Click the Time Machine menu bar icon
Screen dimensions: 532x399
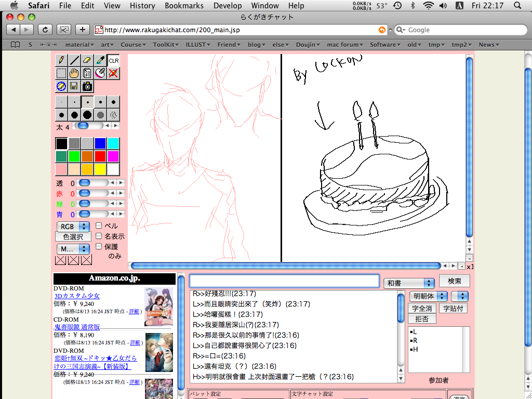click(397, 5)
